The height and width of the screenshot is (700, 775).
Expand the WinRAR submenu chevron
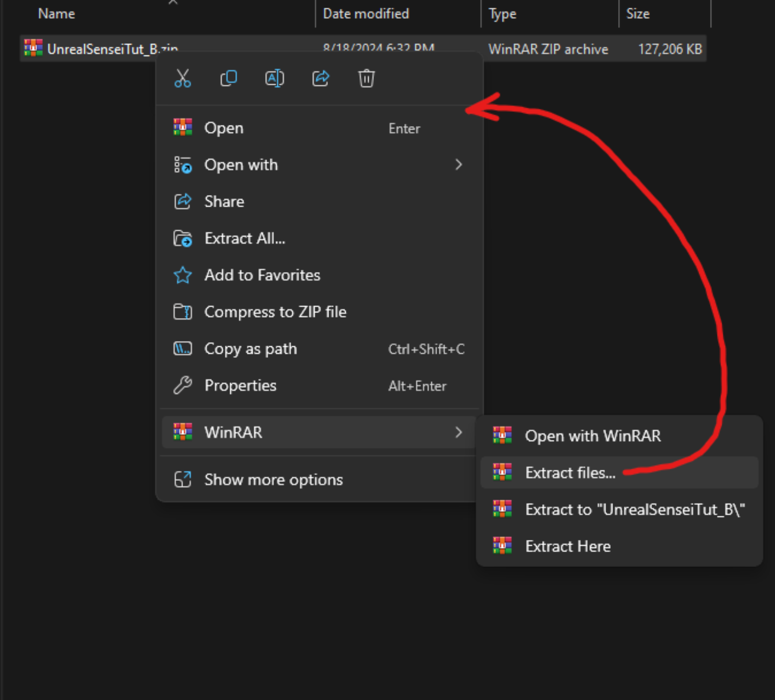459,433
